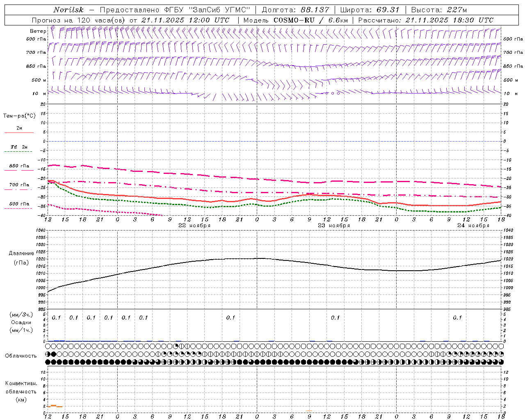
Task: Click the dash-dot pink line under legend '700 гПа'
Action: [19, 189]
